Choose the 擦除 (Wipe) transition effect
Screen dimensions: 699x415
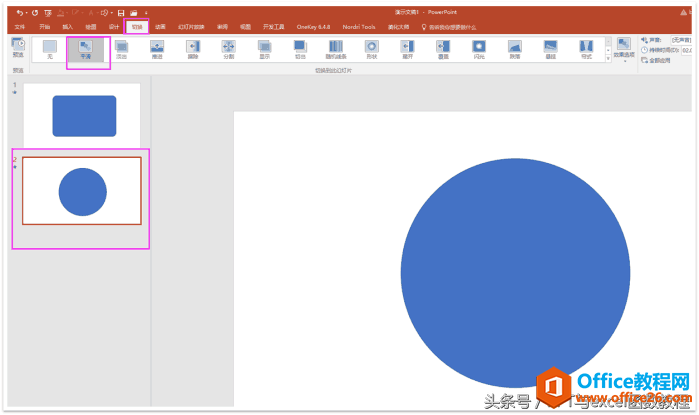point(193,49)
